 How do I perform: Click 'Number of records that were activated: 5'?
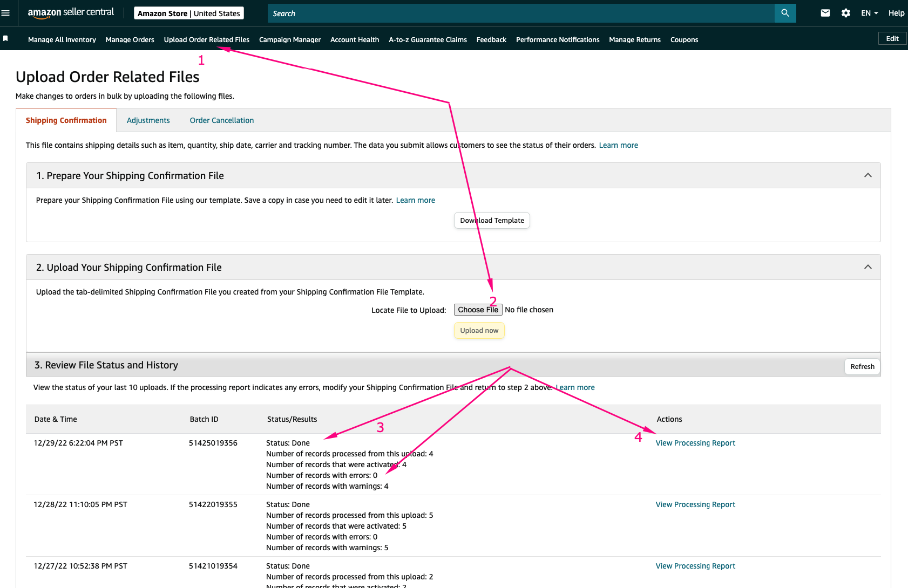tap(336, 526)
